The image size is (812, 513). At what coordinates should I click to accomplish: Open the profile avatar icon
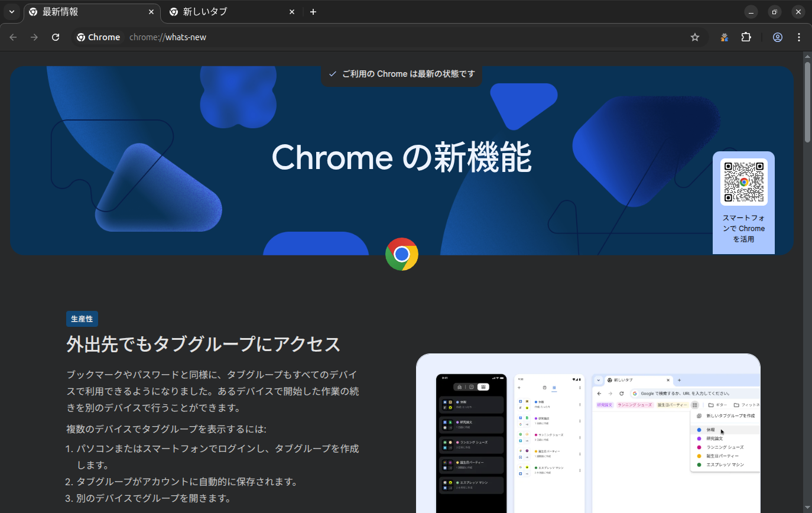(778, 37)
